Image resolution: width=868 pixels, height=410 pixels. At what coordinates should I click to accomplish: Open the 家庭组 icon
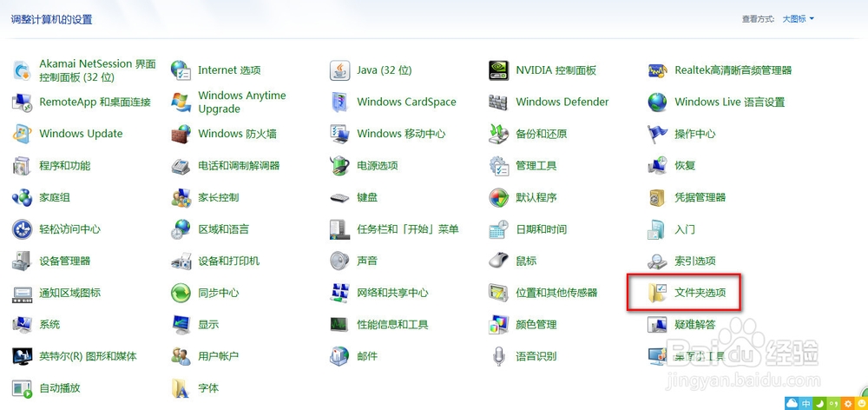coord(23,197)
